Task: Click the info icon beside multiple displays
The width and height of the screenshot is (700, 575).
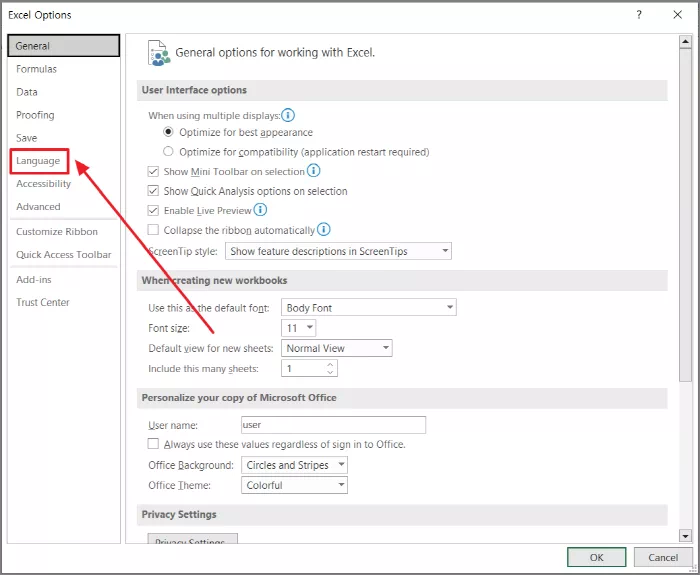Action: tap(288, 115)
